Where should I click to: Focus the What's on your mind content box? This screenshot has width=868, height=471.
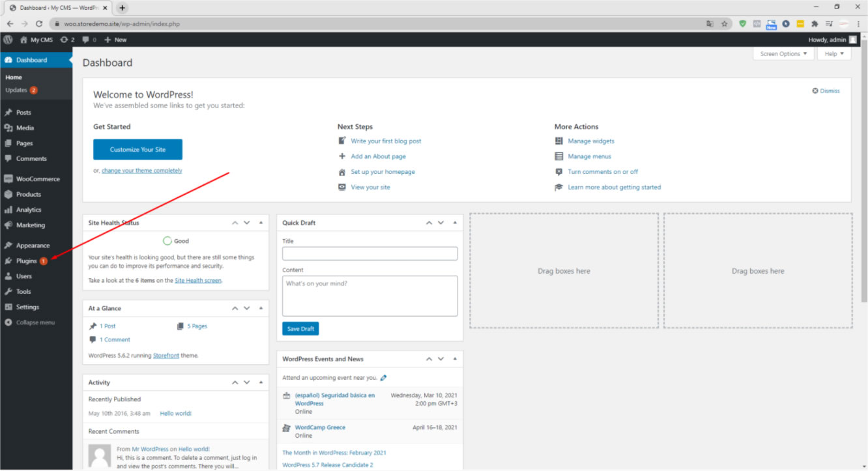[369, 296]
